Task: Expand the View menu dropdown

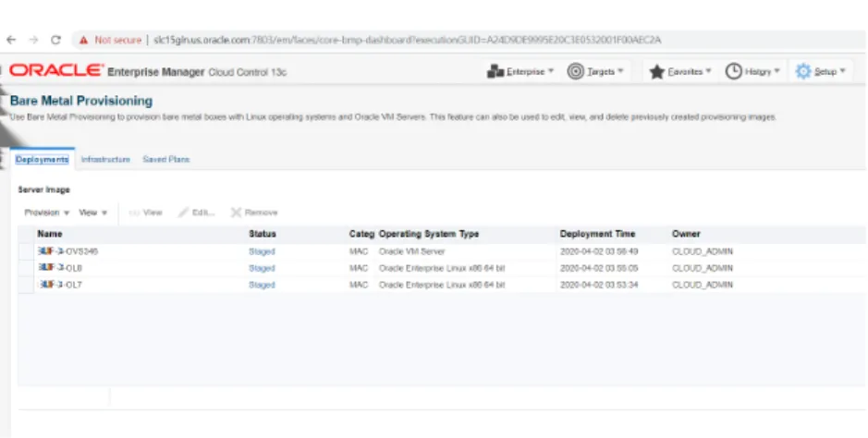Action: coord(93,213)
